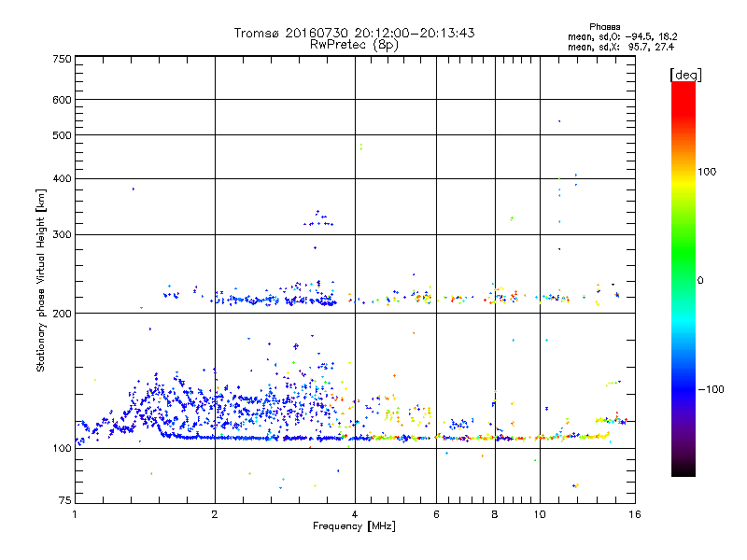Click the y-axis tick label "400"
Screen dimensions: 747x560
[62, 178]
